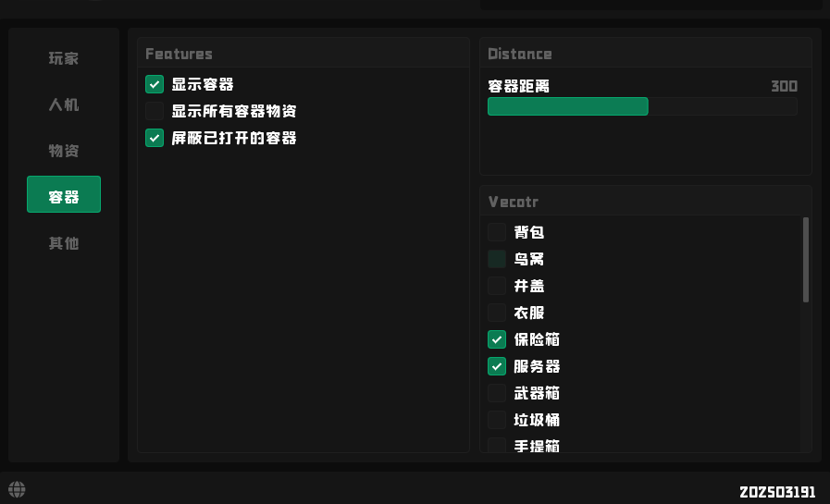
Task: Click the Vecotr list scrollbar
Action: point(806,259)
